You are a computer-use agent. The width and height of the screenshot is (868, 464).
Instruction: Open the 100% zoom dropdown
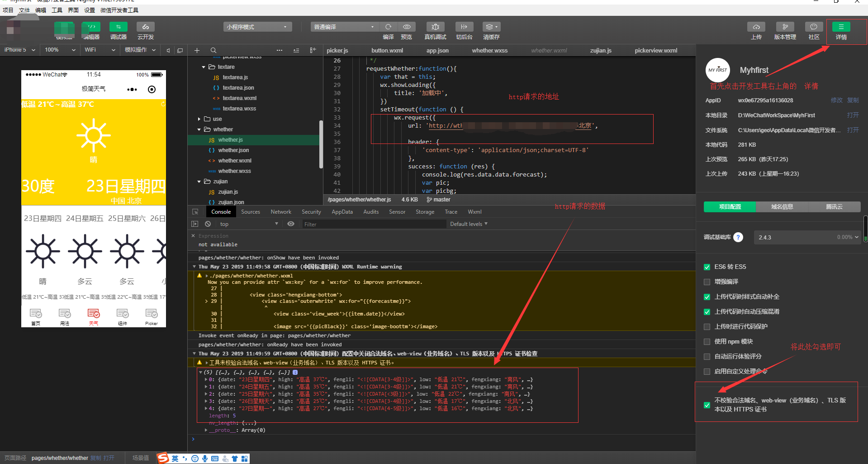pyautogui.click(x=60, y=50)
